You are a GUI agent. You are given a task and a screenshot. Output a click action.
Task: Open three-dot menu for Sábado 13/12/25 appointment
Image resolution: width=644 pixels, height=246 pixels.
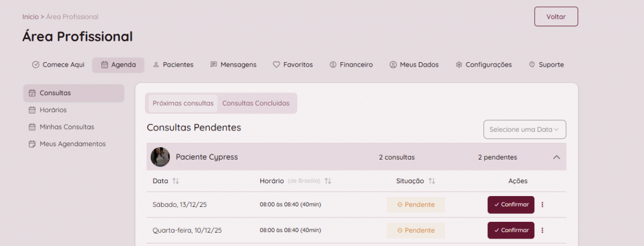click(x=543, y=205)
